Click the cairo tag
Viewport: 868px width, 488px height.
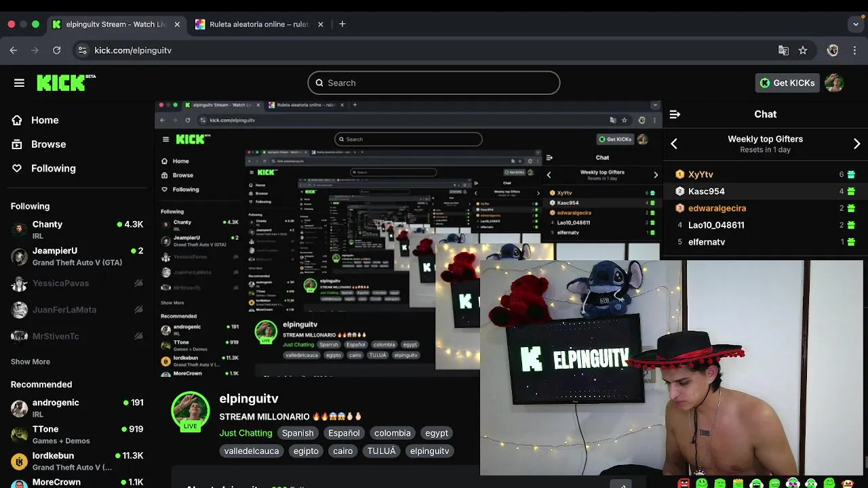(343, 451)
